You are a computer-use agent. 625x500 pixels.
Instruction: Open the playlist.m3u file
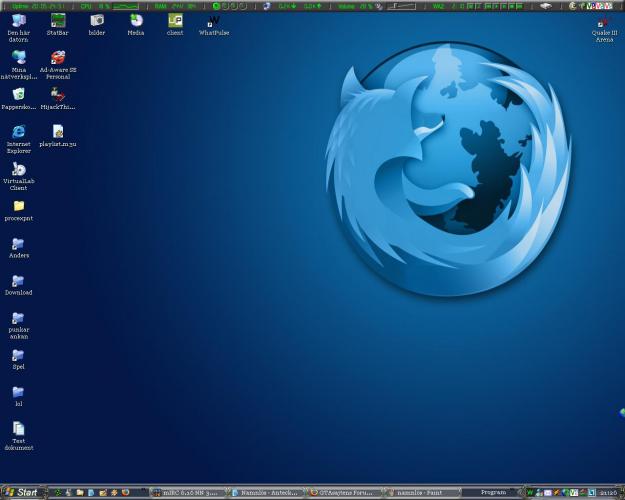(58, 132)
